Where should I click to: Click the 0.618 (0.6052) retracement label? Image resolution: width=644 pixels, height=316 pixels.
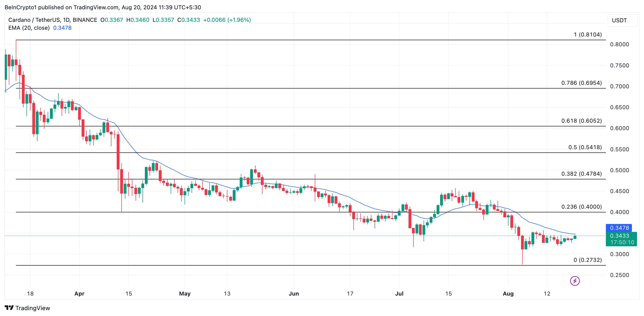click(581, 121)
